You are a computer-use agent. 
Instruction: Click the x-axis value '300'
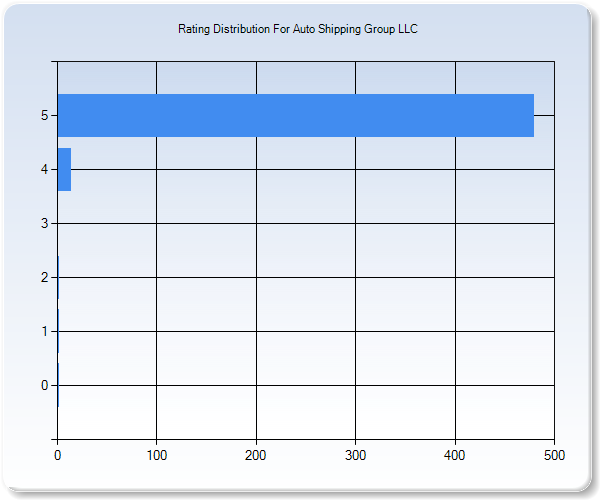355,455
